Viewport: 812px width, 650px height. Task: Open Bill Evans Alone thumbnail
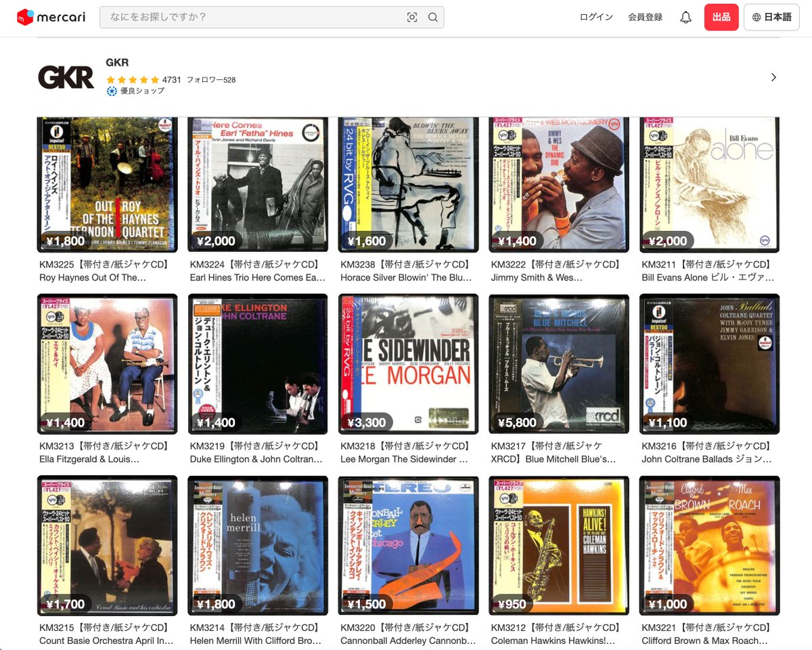[x=710, y=185]
